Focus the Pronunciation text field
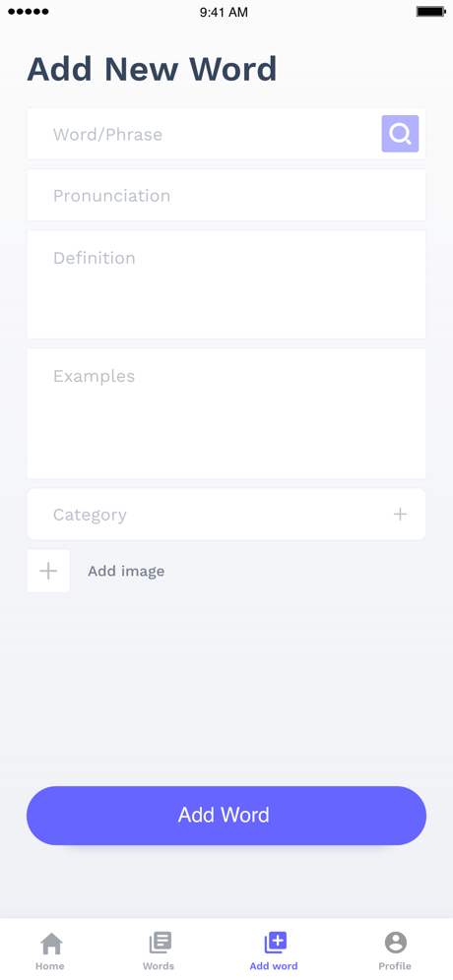The height and width of the screenshot is (980, 453). pyautogui.click(x=226, y=195)
